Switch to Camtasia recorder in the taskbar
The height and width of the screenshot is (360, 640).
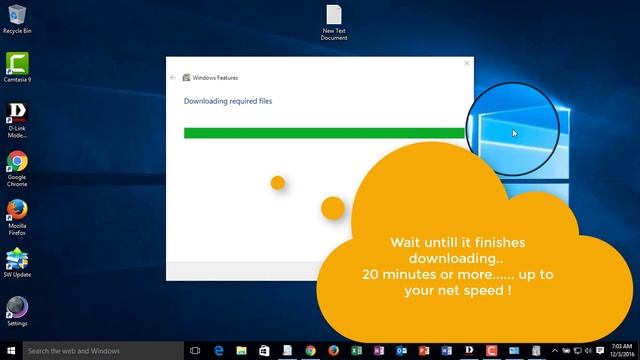tap(491, 351)
